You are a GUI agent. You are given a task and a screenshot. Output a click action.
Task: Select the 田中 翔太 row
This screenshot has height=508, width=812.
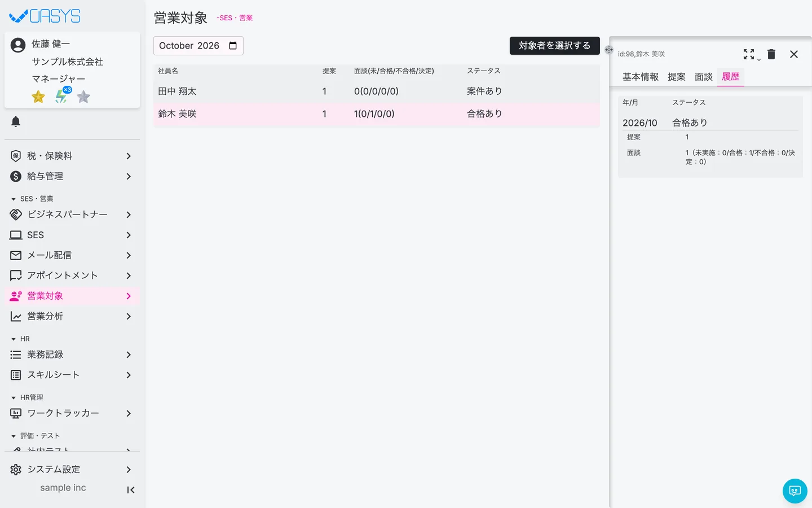[x=377, y=91]
